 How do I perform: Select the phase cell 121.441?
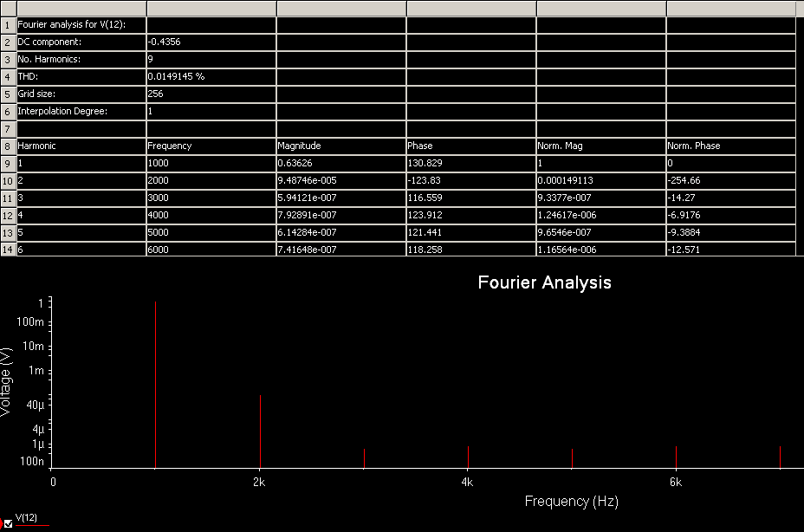tap(471, 232)
